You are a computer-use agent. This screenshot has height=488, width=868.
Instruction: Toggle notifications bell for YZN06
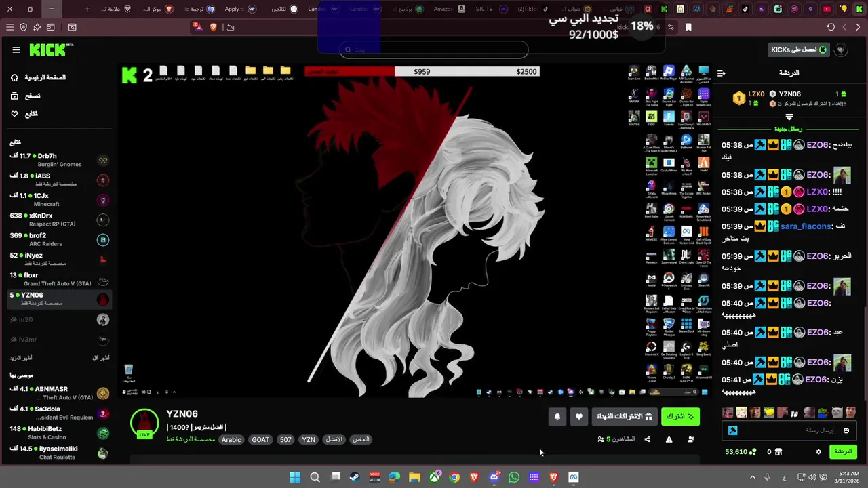pos(557,416)
